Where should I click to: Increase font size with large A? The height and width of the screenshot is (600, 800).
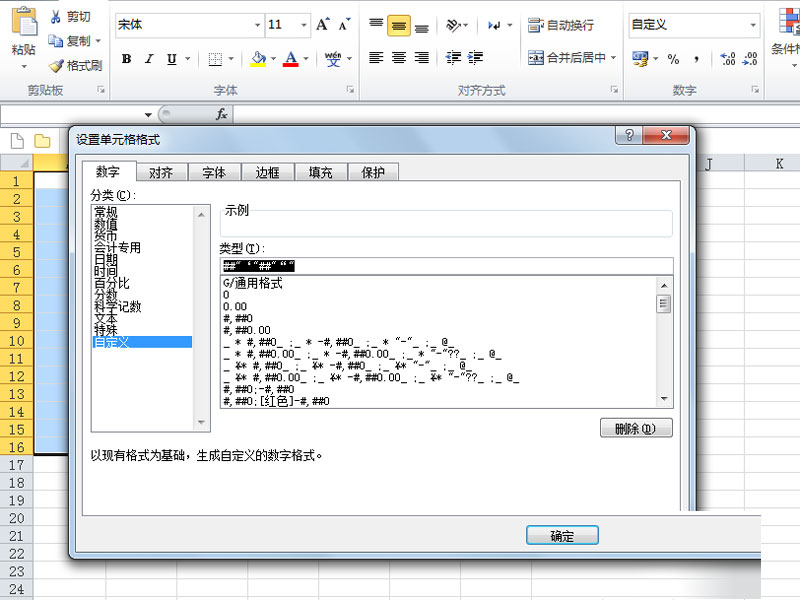[x=322, y=24]
